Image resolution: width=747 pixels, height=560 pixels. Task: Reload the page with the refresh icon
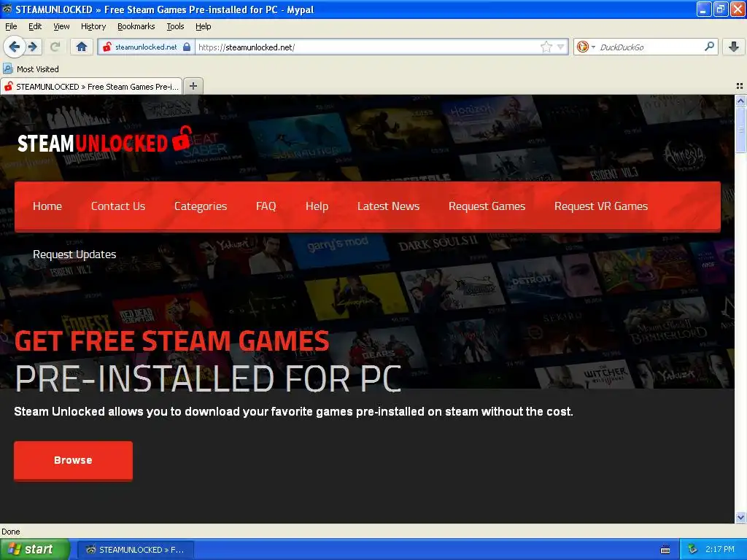55,47
